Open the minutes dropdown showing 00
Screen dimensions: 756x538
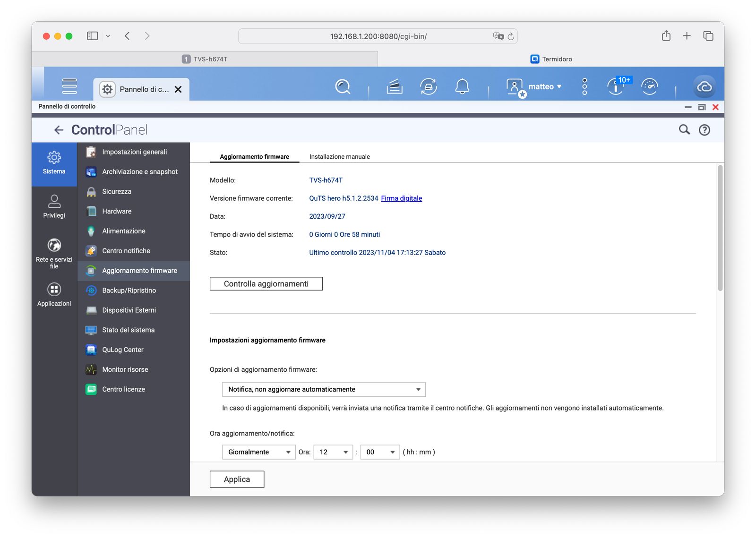click(x=380, y=452)
